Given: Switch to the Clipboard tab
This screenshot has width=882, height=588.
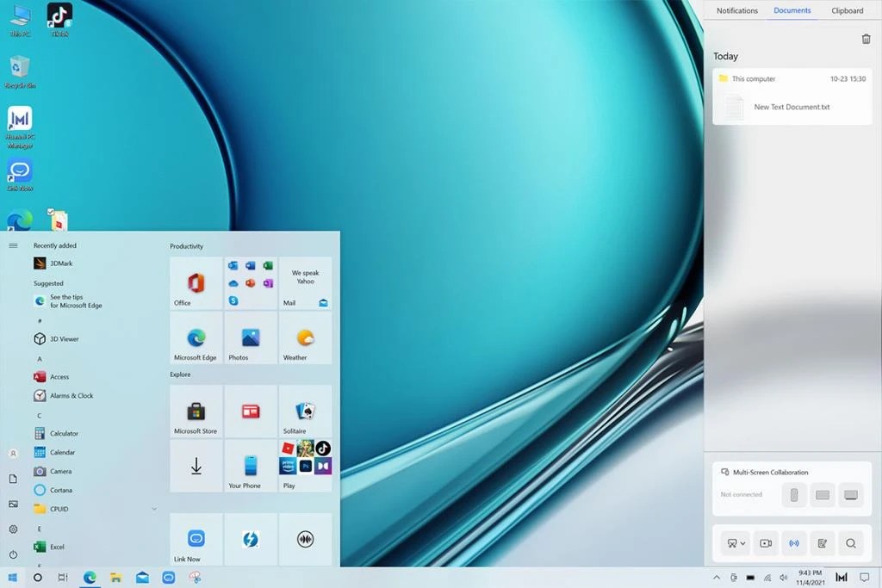Looking at the screenshot, I should click(847, 10).
